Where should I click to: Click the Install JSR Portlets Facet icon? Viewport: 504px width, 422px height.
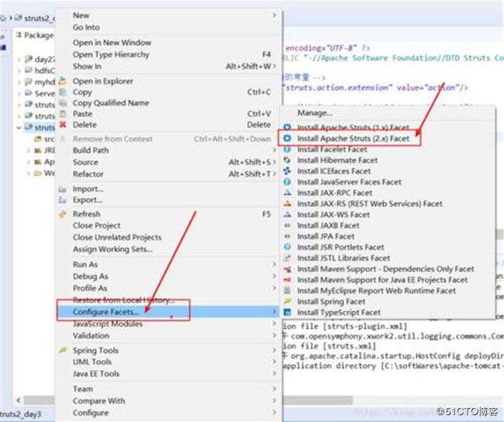click(287, 247)
